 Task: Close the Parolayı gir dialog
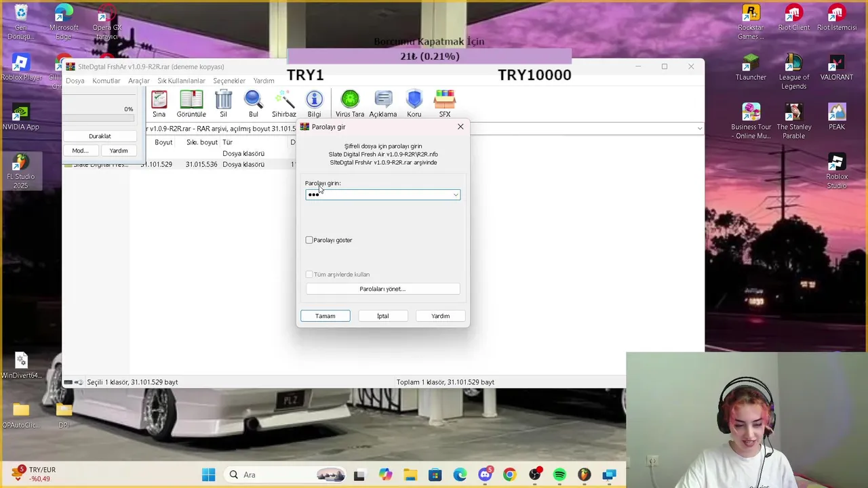point(460,127)
